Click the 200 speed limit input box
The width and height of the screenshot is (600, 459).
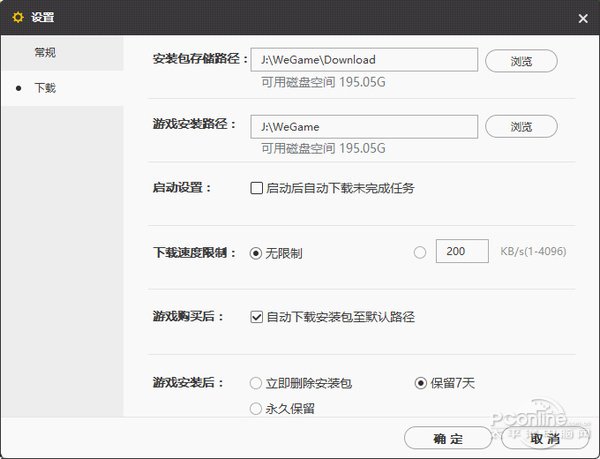pos(462,251)
